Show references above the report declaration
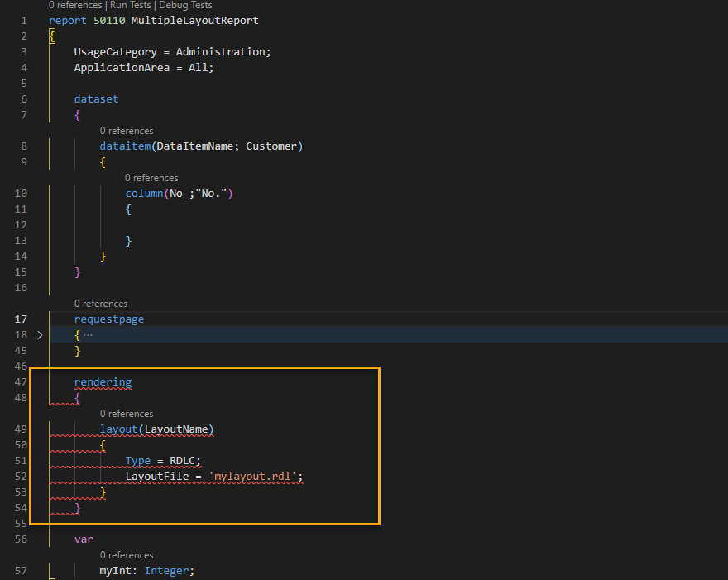Image resolution: width=728 pixels, height=580 pixels. click(74, 5)
